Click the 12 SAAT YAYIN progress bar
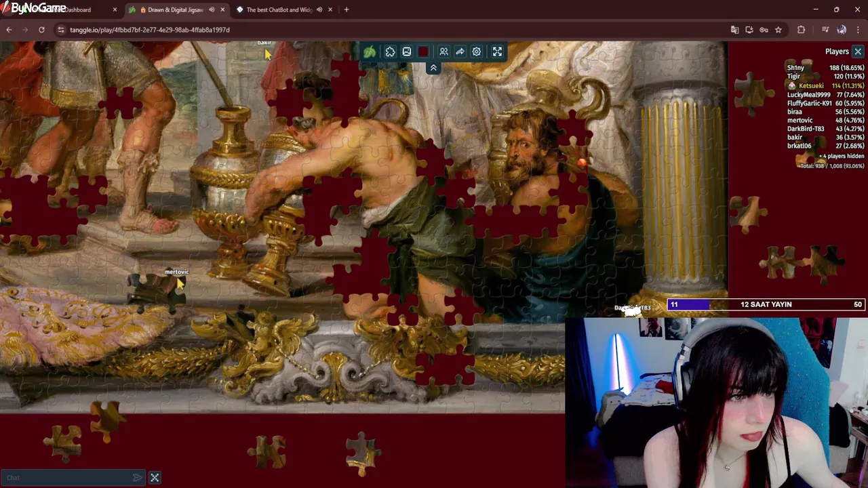 (767, 304)
